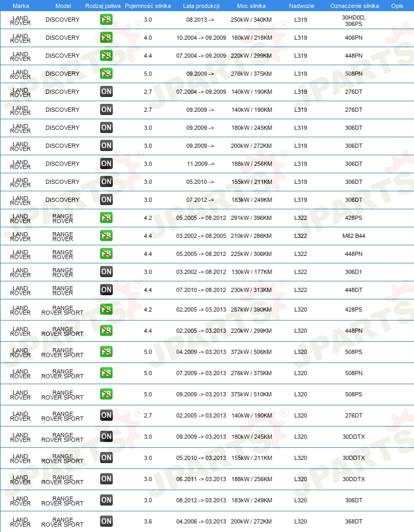Click the Rodzaj paliwa column header
414x532 pixels.
[103, 6]
